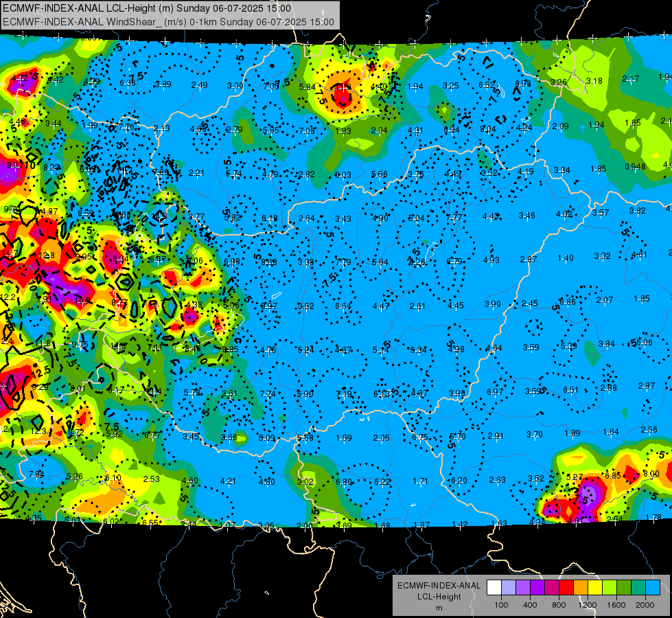Click the grid value '3.34'
672x618 pixels.
(562, 170)
